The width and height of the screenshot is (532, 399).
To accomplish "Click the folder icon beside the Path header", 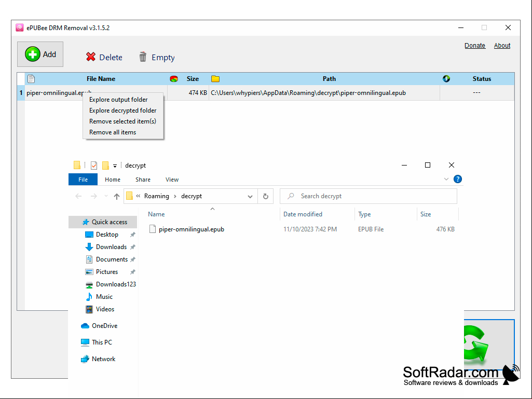I will click(215, 79).
